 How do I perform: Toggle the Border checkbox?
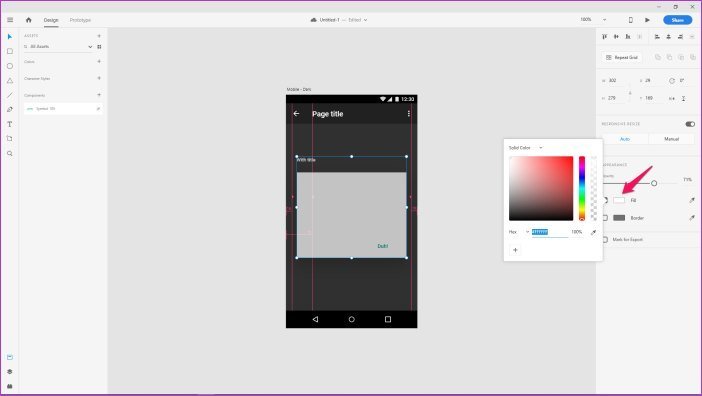click(x=605, y=218)
